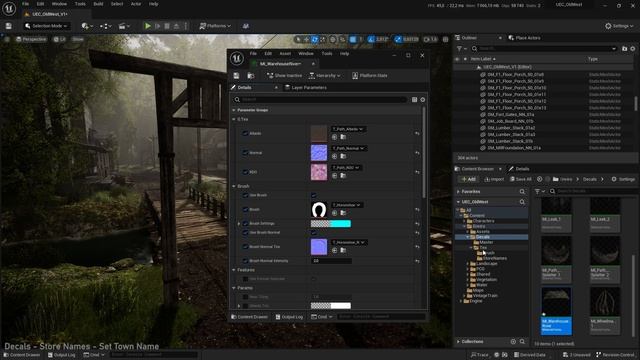Click the cyan Brush Settings color swatch

[x=331, y=224]
